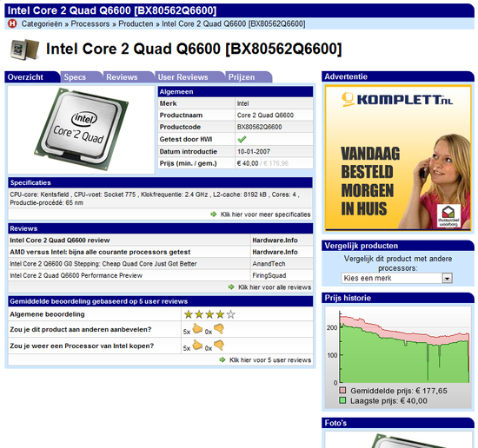The width and height of the screenshot is (478, 448).
Task: Click the red Hardware.Info H icon in breadcrumb
Action: pos(12,23)
